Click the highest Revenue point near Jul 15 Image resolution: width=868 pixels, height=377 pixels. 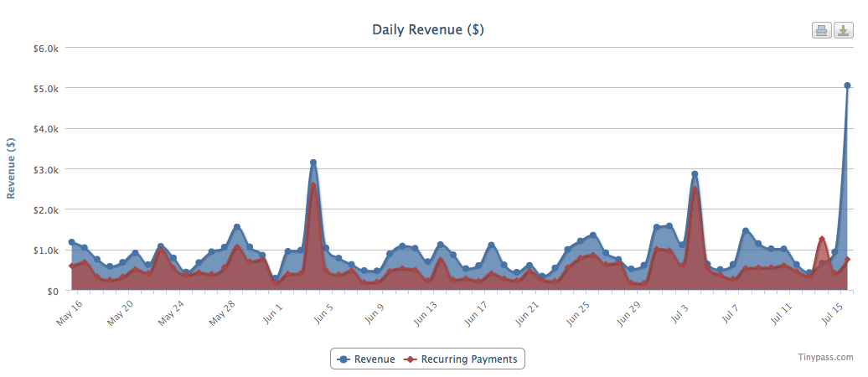[x=847, y=85]
